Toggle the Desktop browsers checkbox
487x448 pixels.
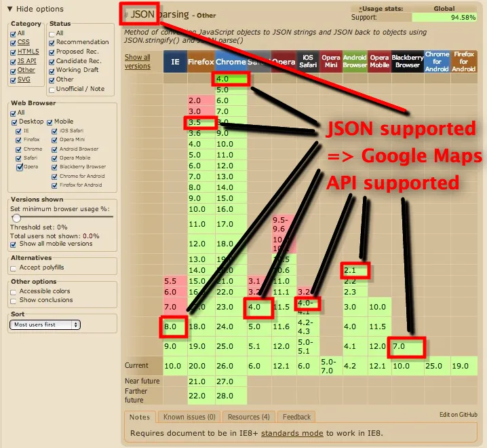[14, 122]
